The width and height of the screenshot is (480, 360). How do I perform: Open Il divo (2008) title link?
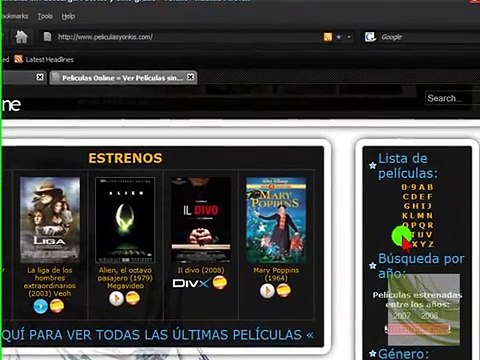[x=201, y=270]
